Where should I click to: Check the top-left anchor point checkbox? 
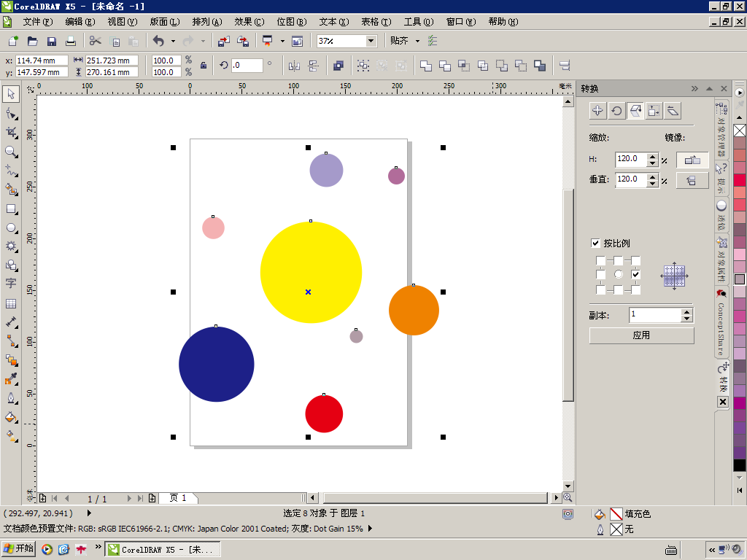click(600, 260)
